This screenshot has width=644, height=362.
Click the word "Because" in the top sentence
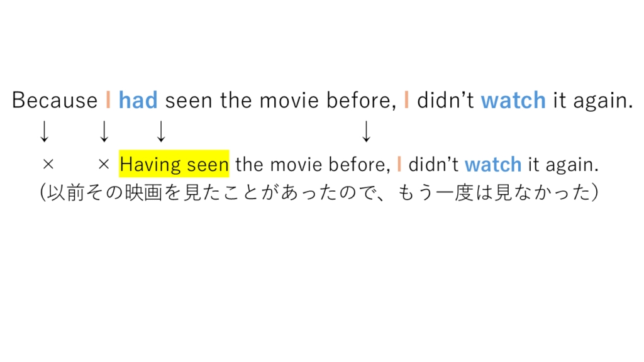(x=55, y=101)
